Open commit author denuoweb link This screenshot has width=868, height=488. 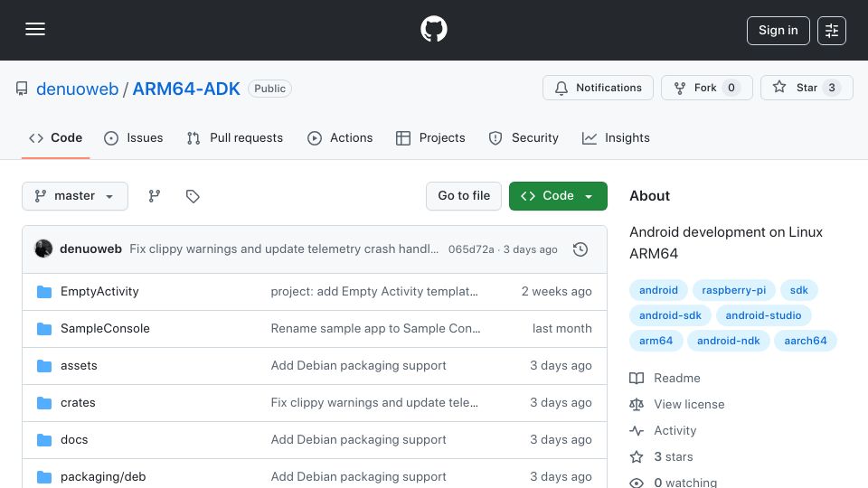pos(90,249)
